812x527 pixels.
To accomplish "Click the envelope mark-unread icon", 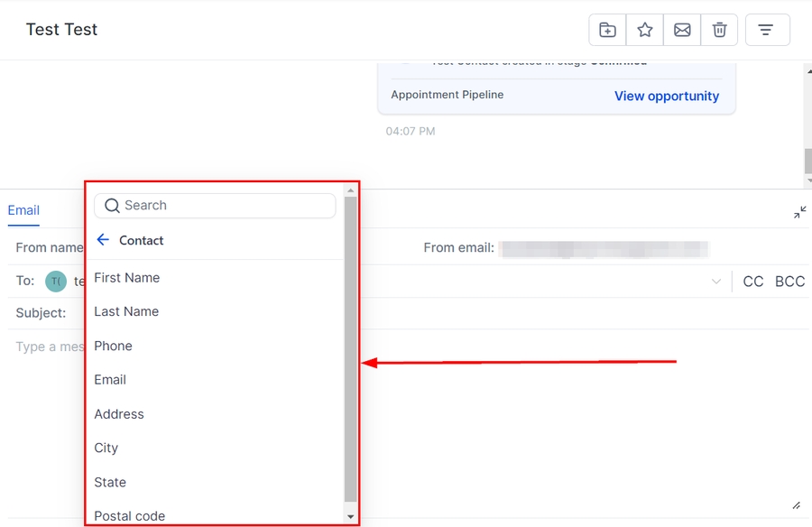I will pyautogui.click(x=683, y=30).
